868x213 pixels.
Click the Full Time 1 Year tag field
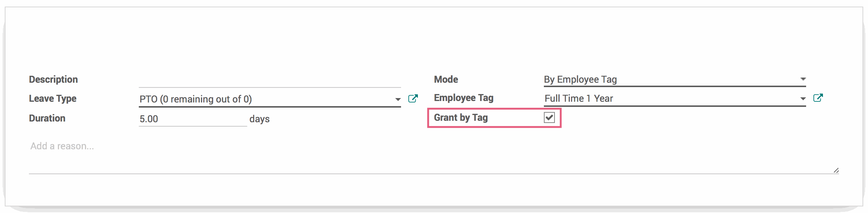675,98
